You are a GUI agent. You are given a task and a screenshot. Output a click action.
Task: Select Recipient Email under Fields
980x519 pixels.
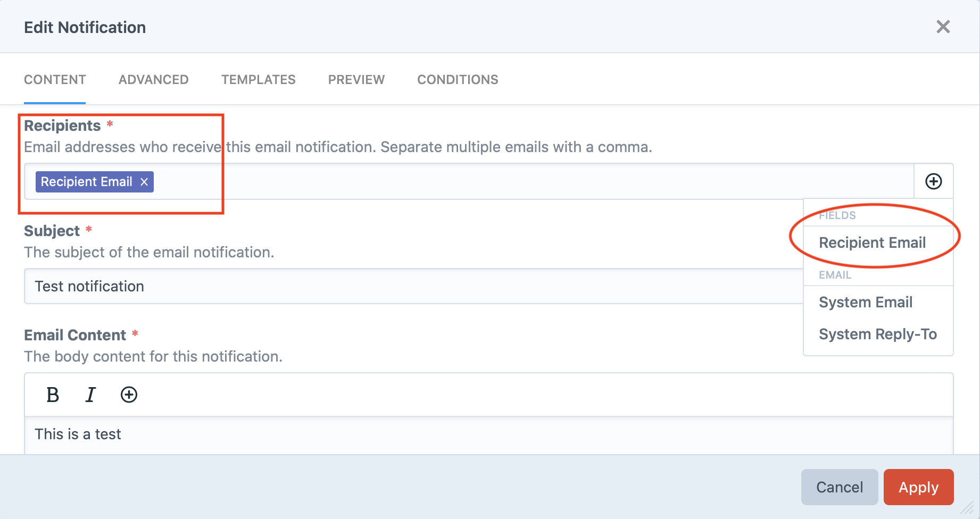(x=872, y=242)
